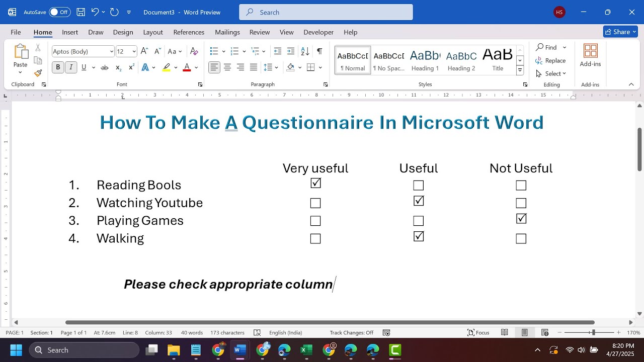
Task: Uncheck Very useful box for Reading Bools
Action: (x=315, y=184)
